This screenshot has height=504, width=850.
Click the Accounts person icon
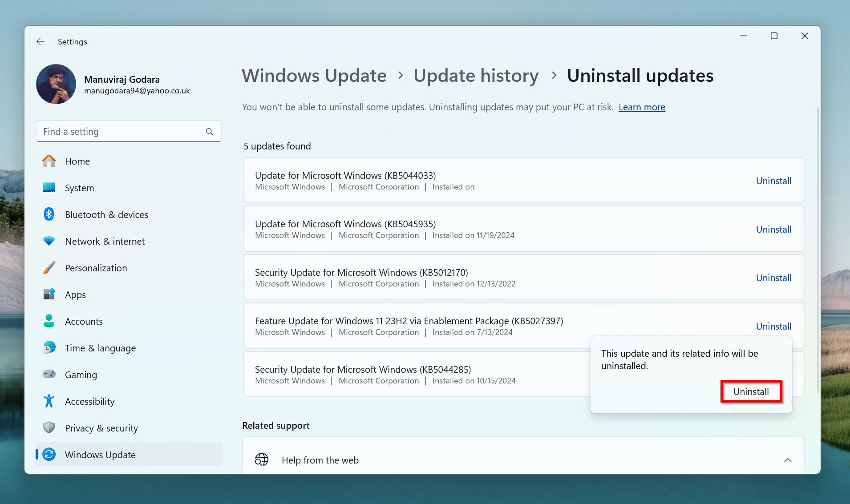[49, 321]
